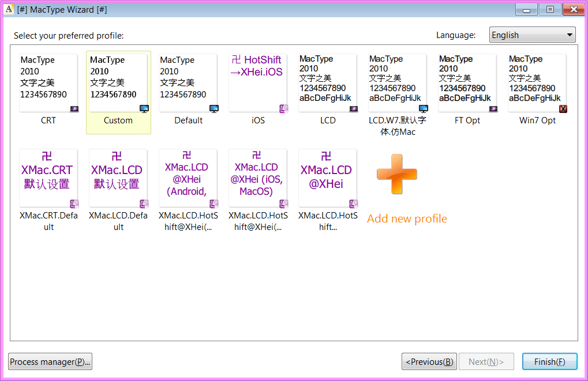The image size is (588, 381).
Task: Select the XMac.LCD.HotShift@XHei(Android) profile
Action: coord(188,176)
